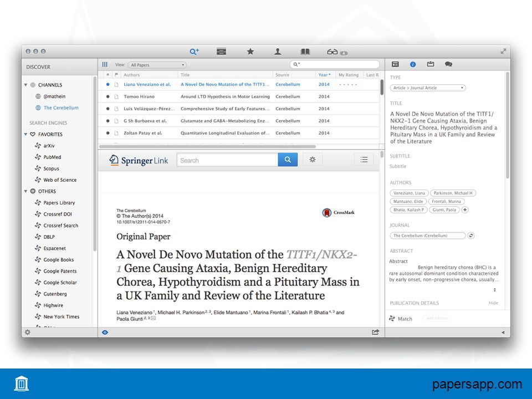This screenshot has height=399, width=532.
Task: Click the column chooser bars icon
Action: pos(105,64)
